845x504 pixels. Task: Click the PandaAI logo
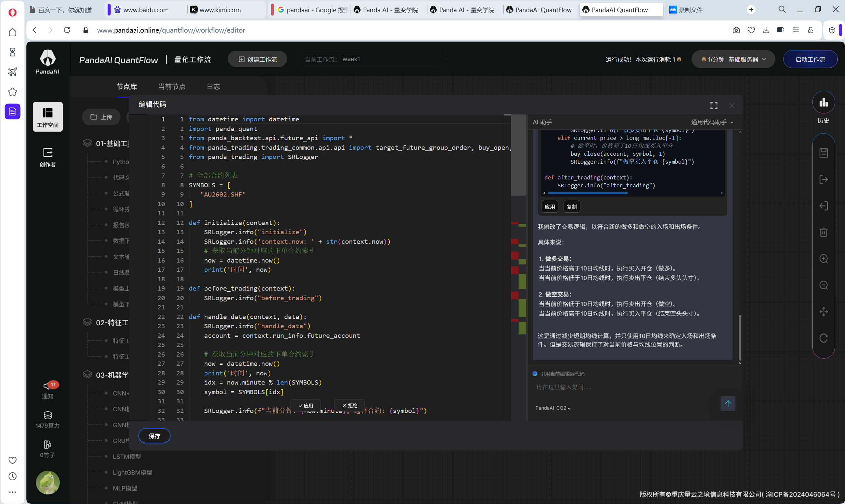coord(48,62)
